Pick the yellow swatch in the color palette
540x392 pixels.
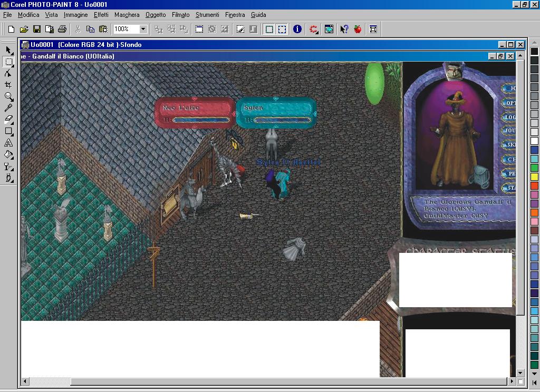point(534,177)
